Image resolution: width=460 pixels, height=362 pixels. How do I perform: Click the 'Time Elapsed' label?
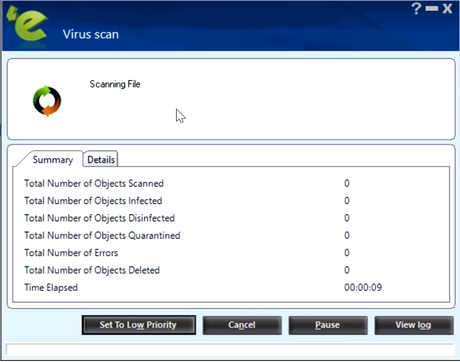click(x=51, y=287)
